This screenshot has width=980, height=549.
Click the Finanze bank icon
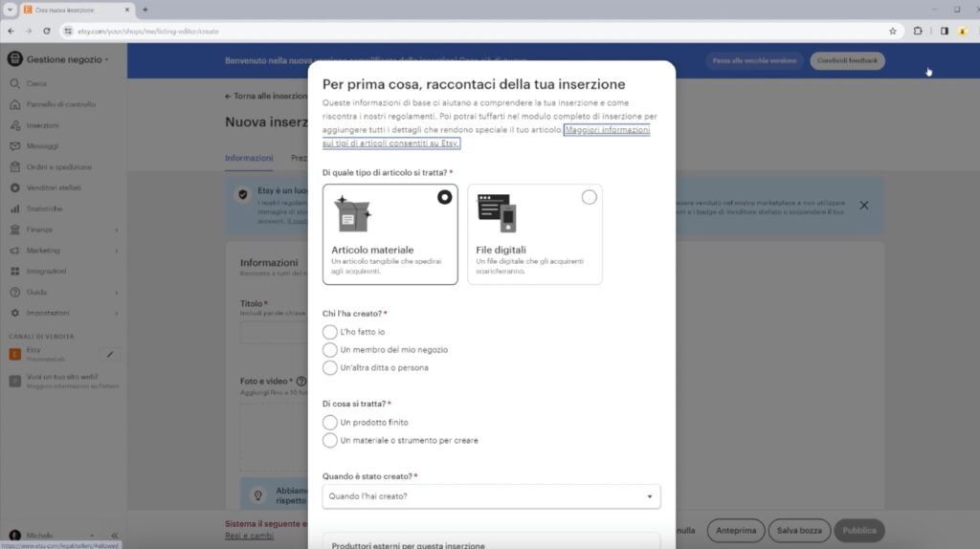point(15,230)
